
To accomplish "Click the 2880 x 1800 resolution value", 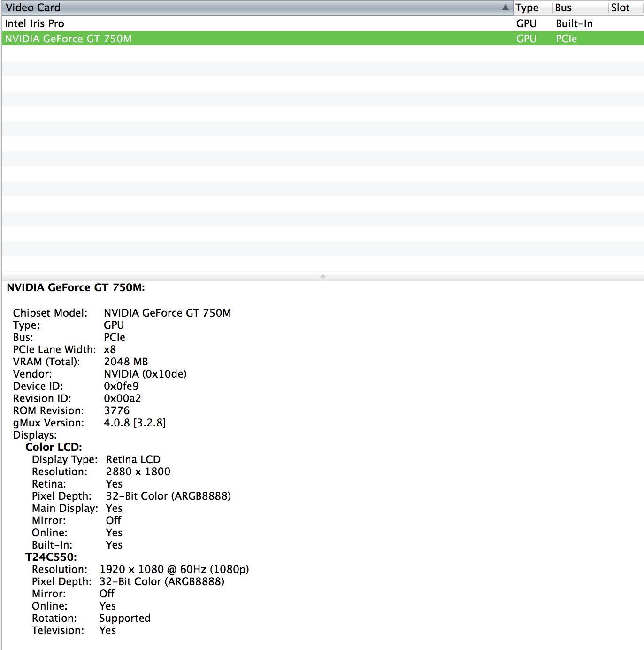I will [138, 472].
